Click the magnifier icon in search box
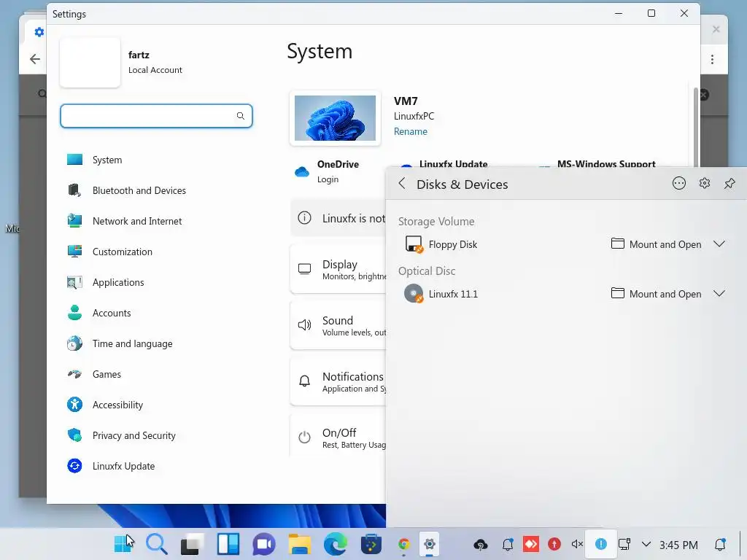 coord(241,116)
